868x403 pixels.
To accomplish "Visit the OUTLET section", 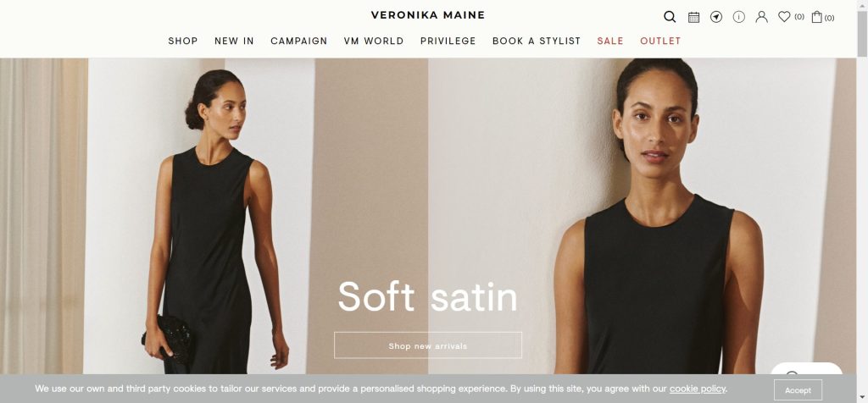I will 660,41.
